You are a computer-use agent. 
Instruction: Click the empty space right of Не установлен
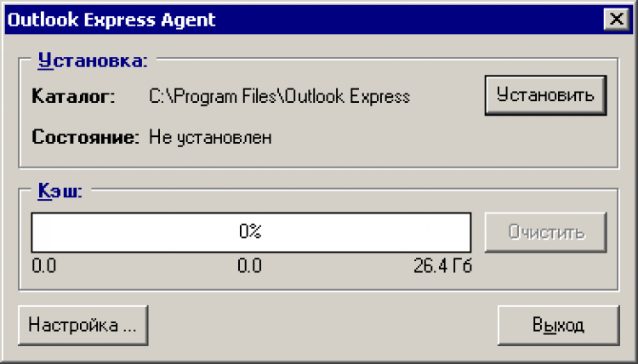point(383,137)
